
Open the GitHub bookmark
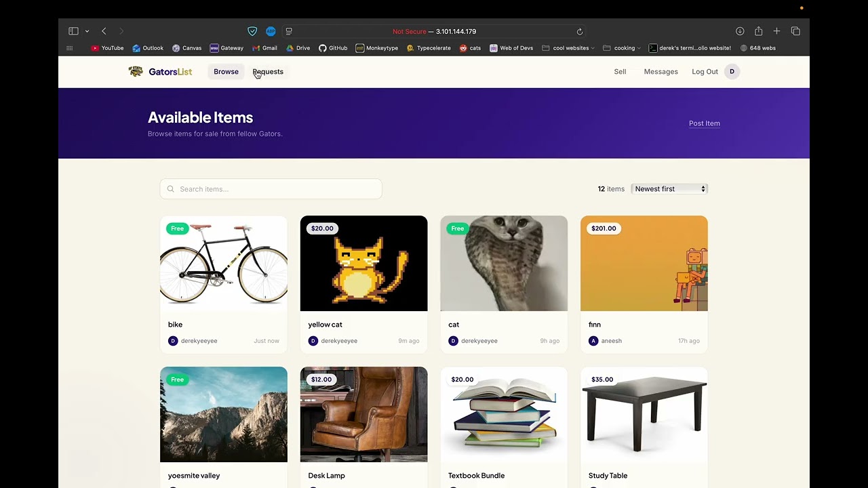point(333,48)
